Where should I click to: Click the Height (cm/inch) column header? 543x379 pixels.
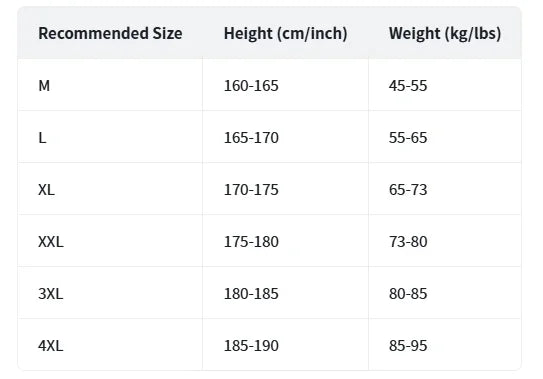tap(285, 34)
